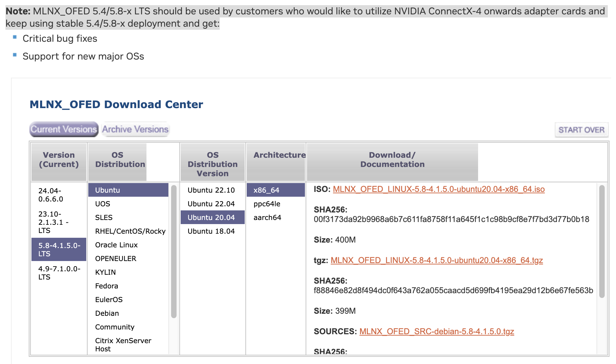Choose Community distribution
616x364 pixels.
[128, 327]
